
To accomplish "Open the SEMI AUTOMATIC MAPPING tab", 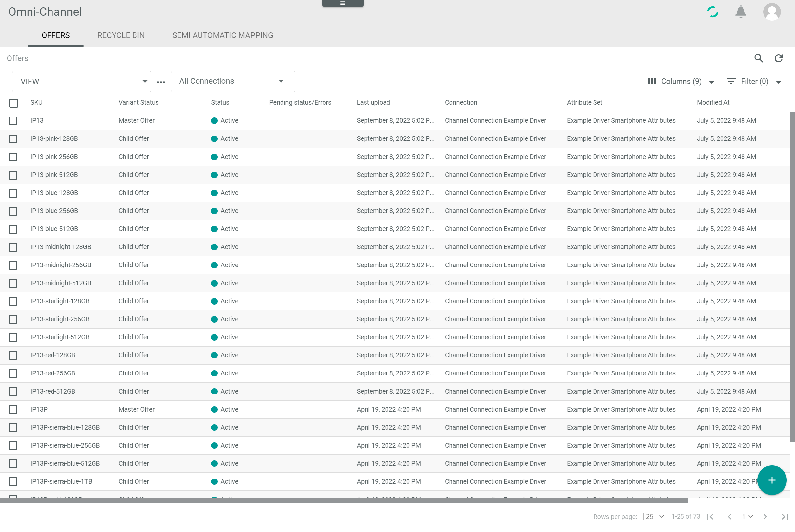I will coord(222,35).
